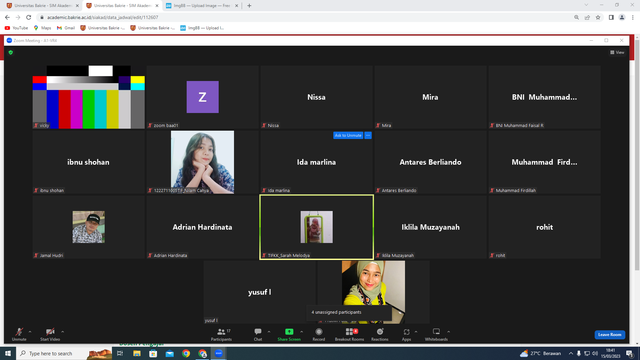Open the Breakout Rooms icon
This screenshot has height=360, width=640.
[349, 331]
